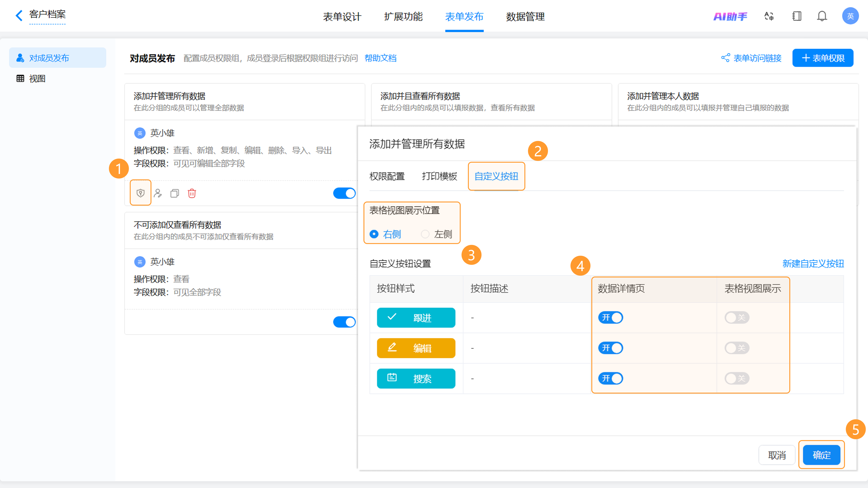The width and height of the screenshot is (868, 488).
Task: Open the notifications bell
Action: click(822, 16)
